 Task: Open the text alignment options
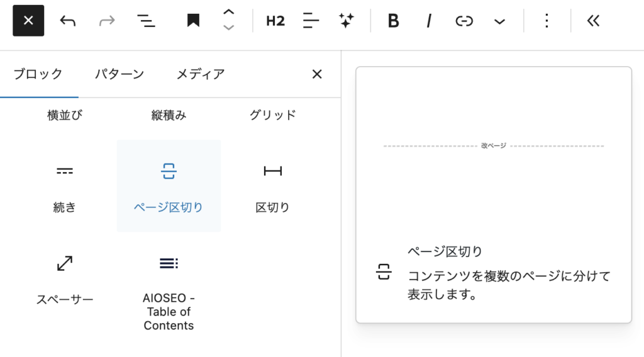[x=311, y=21]
